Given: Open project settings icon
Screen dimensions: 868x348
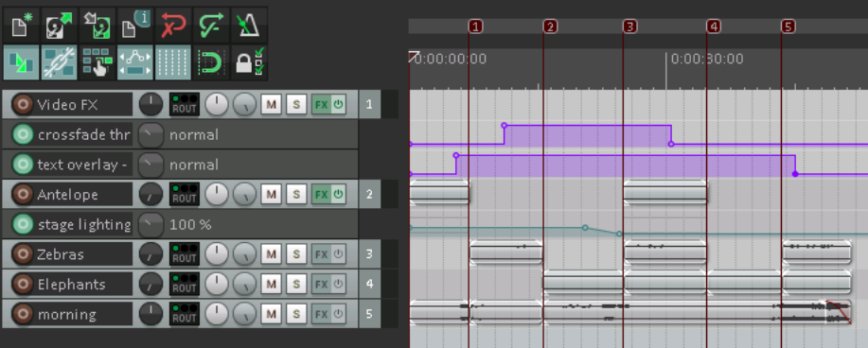Looking at the screenshot, I should (135, 26).
